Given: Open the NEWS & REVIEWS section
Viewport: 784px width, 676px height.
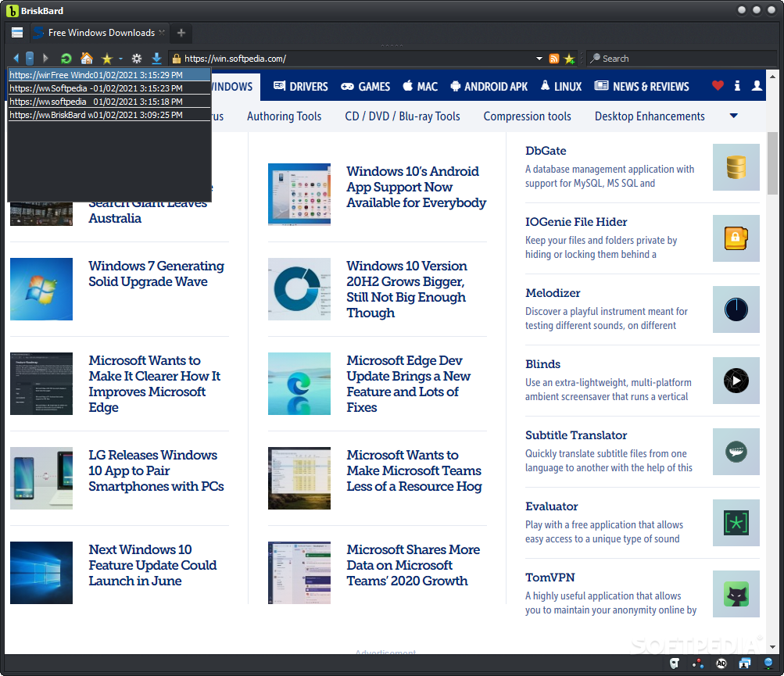Looking at the screenshot, I should 642,87.
